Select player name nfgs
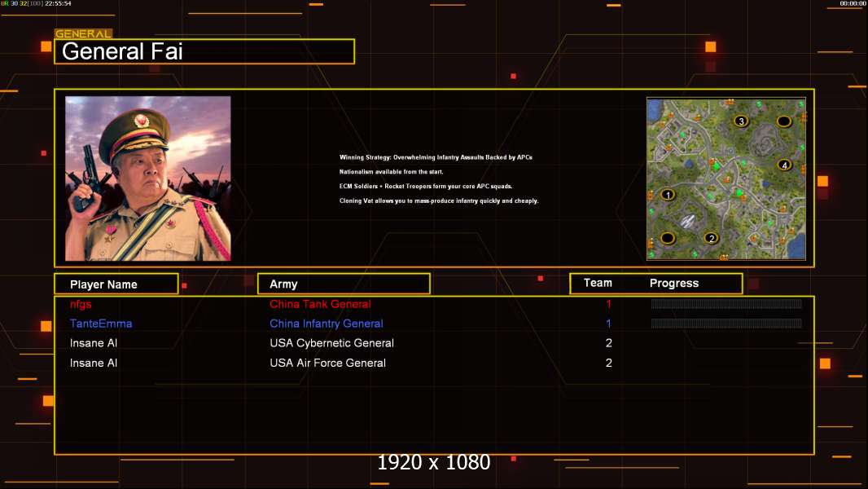 coord(81,304)
